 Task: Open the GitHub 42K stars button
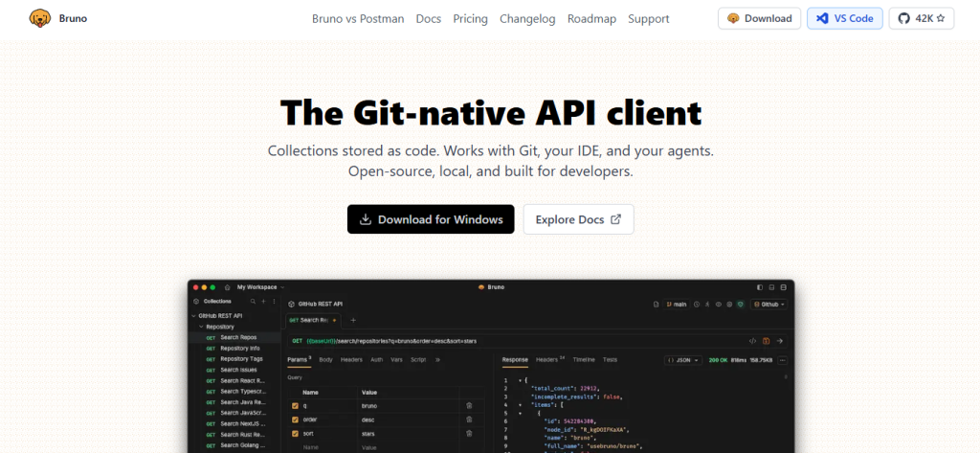[922, 19]
